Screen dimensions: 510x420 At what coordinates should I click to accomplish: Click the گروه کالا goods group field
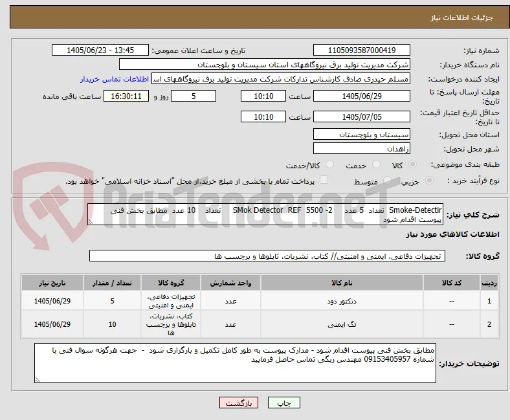click(267, 256)
